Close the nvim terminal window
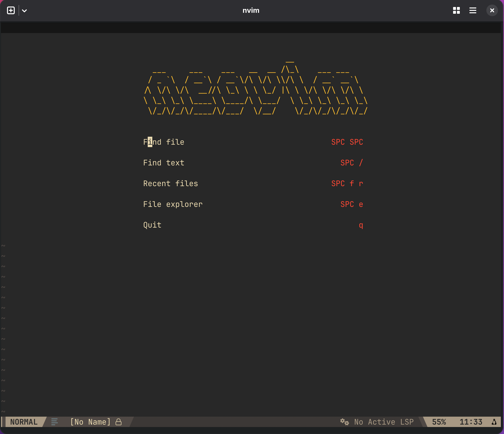The image size is (504, 434). tap(492, 10)
